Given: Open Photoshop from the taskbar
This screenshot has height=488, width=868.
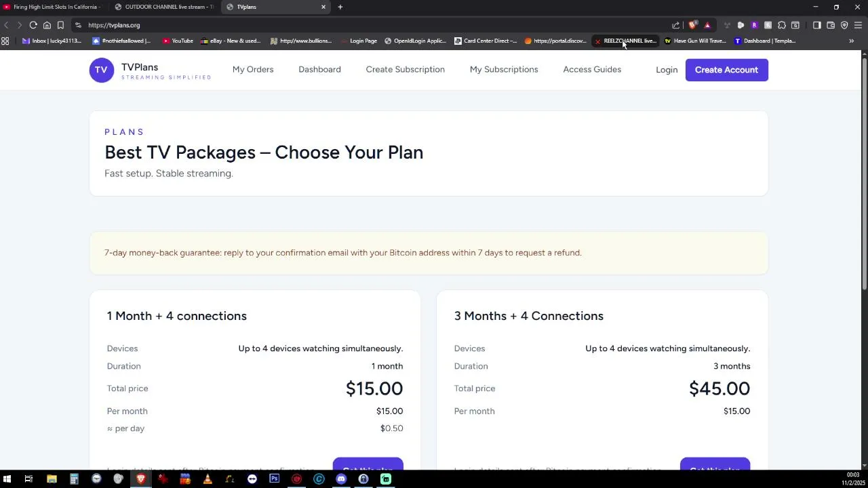Looking at the screenshot, I should tap(274, 479).
